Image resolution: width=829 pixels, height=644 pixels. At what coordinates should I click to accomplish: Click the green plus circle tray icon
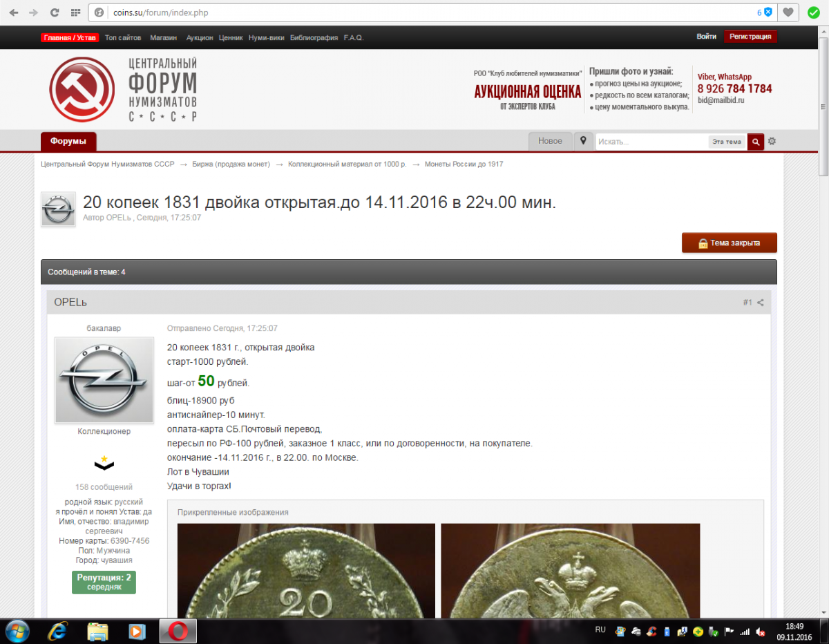698,632
